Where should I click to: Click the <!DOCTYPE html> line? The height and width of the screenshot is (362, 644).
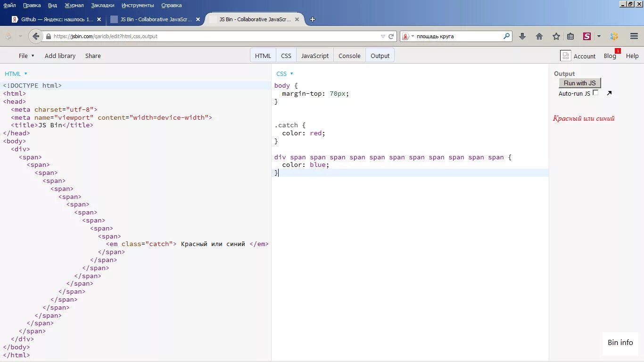tap(33, 86)
